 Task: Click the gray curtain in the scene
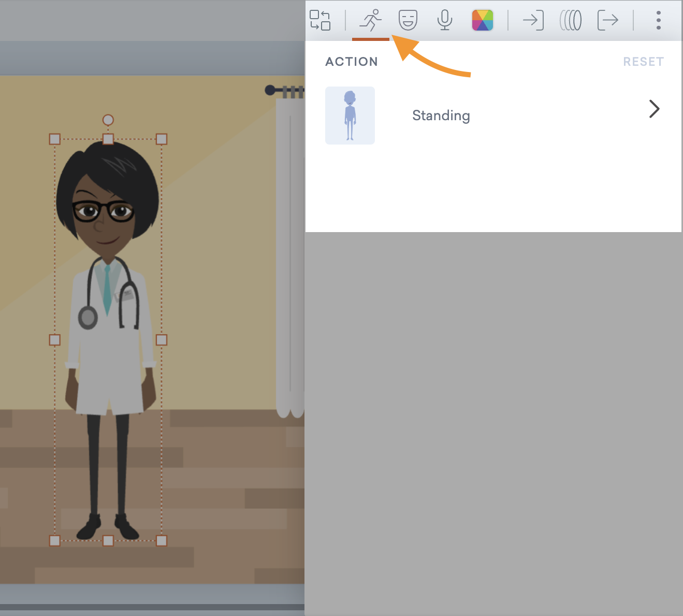pos(290,259)
